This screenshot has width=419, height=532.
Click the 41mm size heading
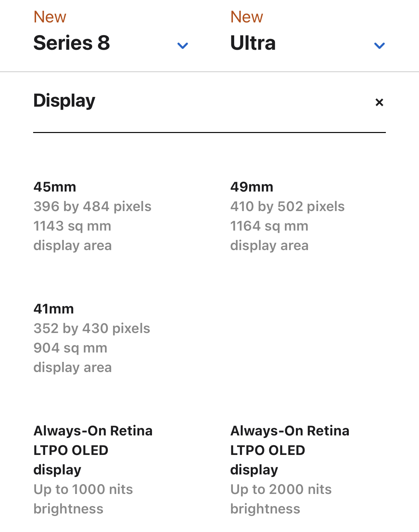click(54, 309)
